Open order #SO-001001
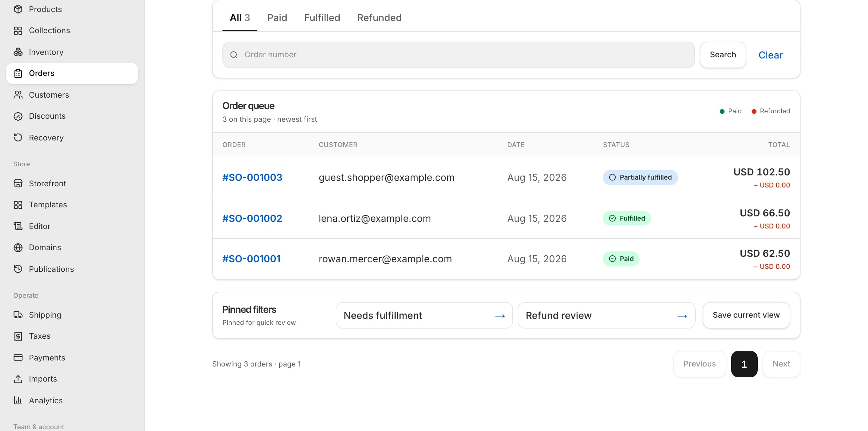The height and width of the screenshot is (431, 868). 251,259
